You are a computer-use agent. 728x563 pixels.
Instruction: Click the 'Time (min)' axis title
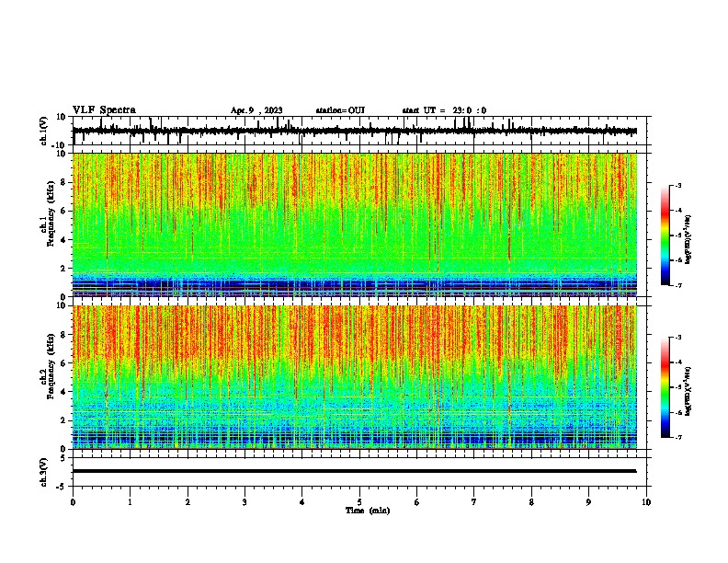coord(368,511)
